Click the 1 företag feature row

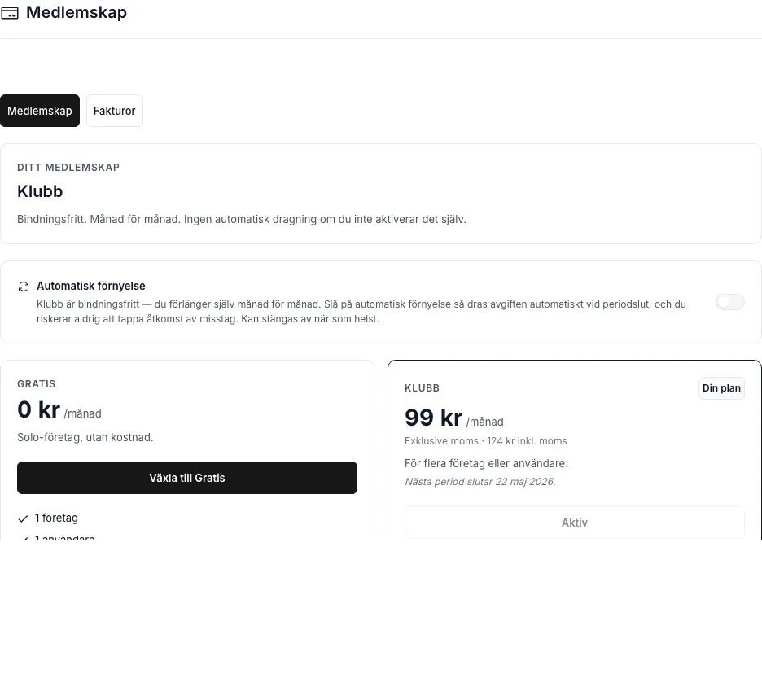coord(47,518)
